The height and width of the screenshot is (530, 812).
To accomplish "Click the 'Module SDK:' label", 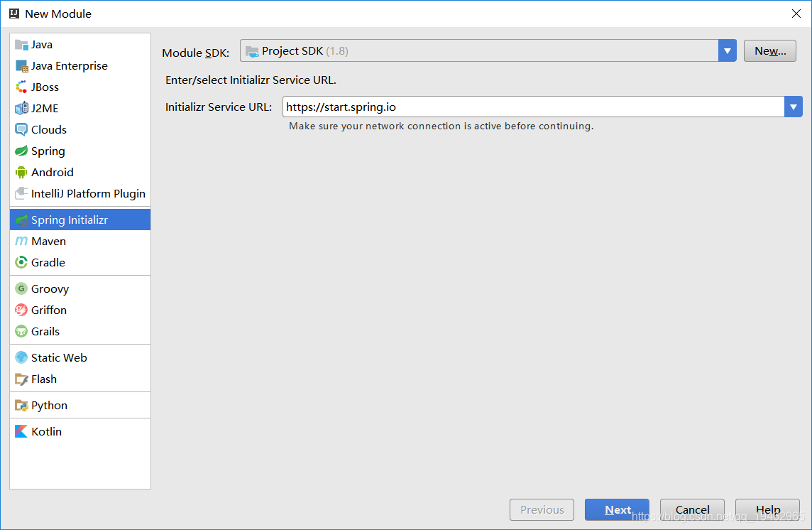I will (196, 53).
